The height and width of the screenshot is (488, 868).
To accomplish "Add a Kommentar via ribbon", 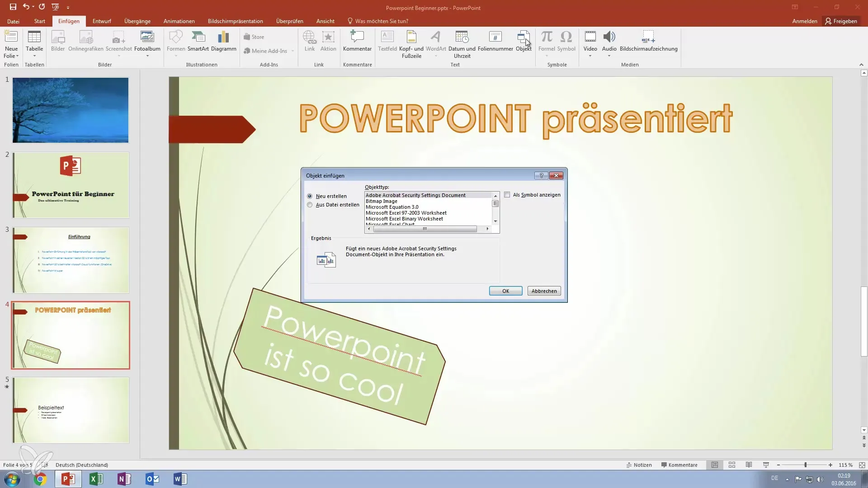I will pos(357,41).
